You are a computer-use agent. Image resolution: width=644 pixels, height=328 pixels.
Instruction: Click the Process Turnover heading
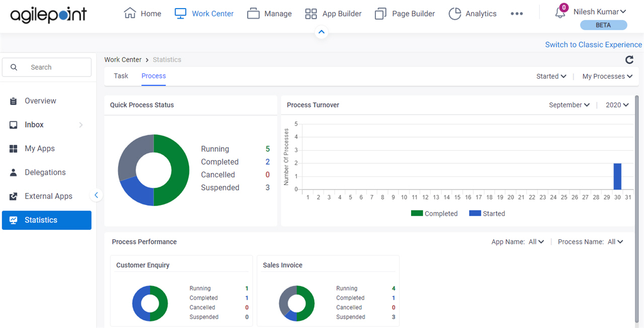pyautogui.click(x=313, y=105)
